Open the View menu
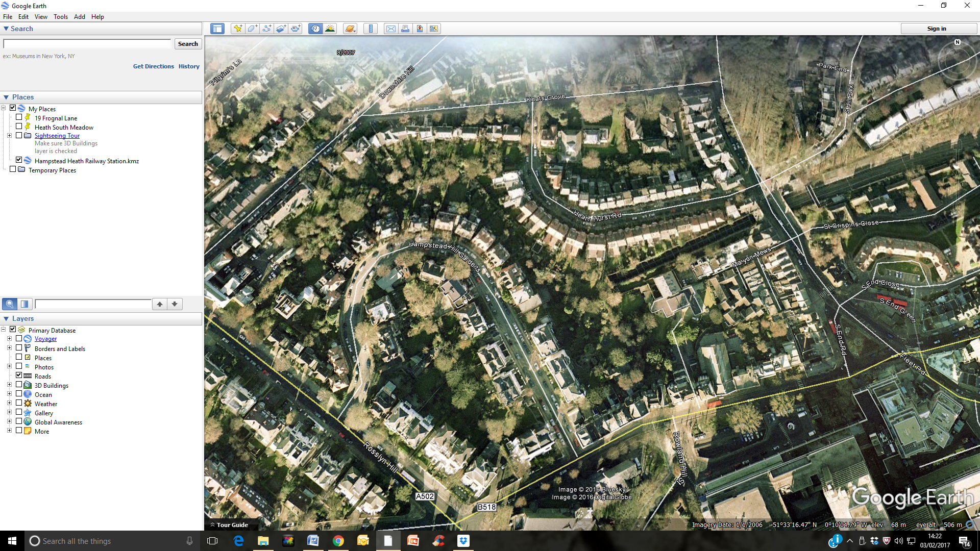980x551 pixels. (41, 16)
